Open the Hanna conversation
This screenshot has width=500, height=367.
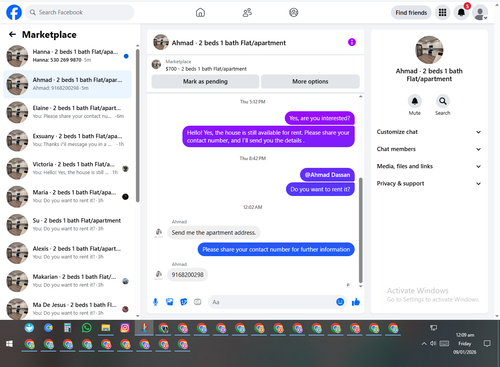(x=67, y=56)
